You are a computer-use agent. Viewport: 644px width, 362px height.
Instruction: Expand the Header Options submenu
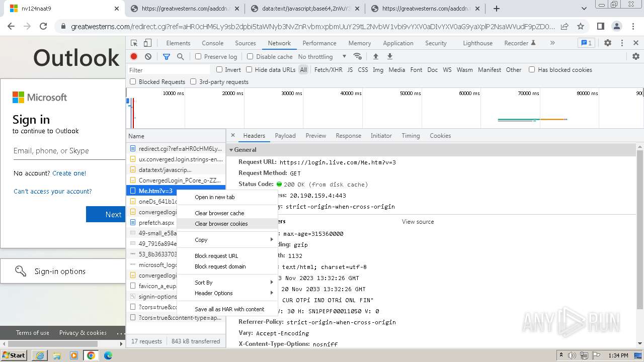[x=227, y=293]
